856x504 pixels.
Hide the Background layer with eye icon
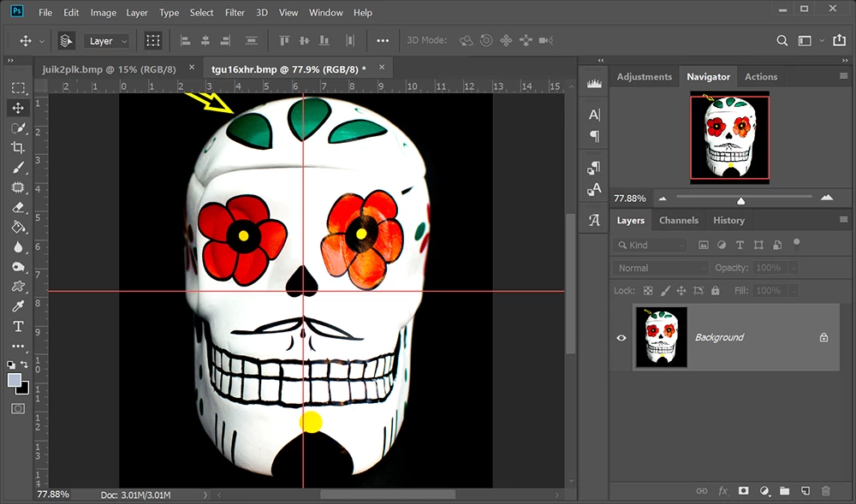pyautogui.click(x=621, y=337)
